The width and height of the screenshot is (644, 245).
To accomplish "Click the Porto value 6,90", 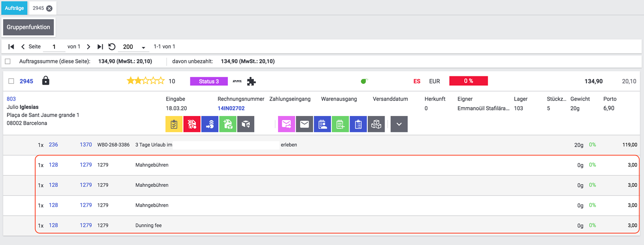I will point(609,108).
